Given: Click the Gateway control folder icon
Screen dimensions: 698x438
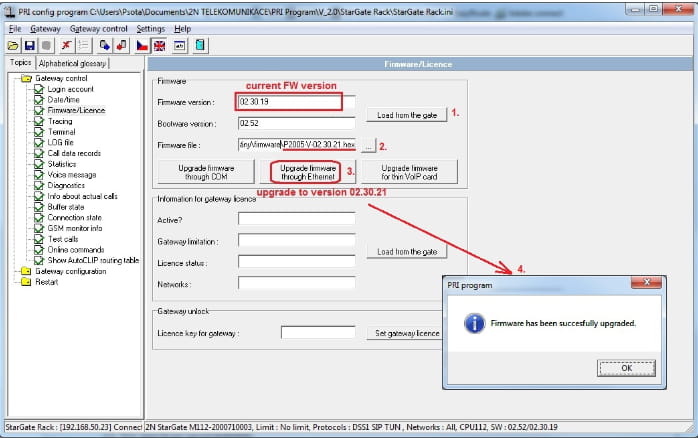Looking at the screenshot, I should coord(27,78).
